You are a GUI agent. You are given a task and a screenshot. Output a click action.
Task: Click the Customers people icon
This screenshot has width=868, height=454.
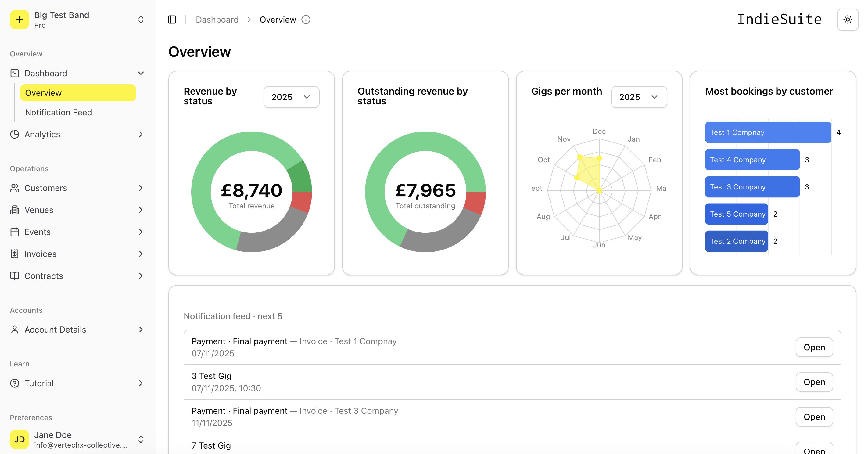15,188
